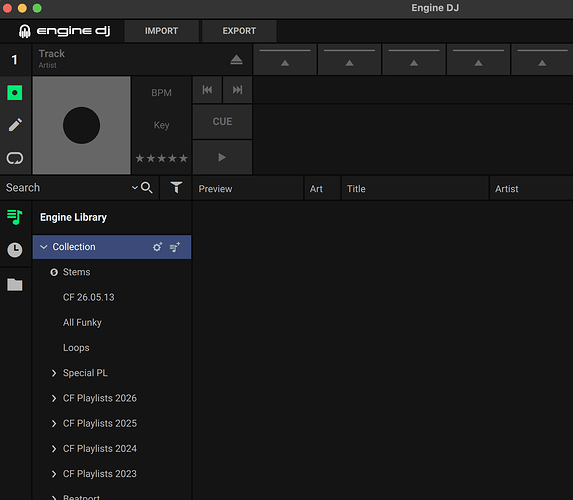Show the history clock panel
Image resolution: width=573 pixels, height=500 pixels.
pyautogui.click(x=15, y=250)
